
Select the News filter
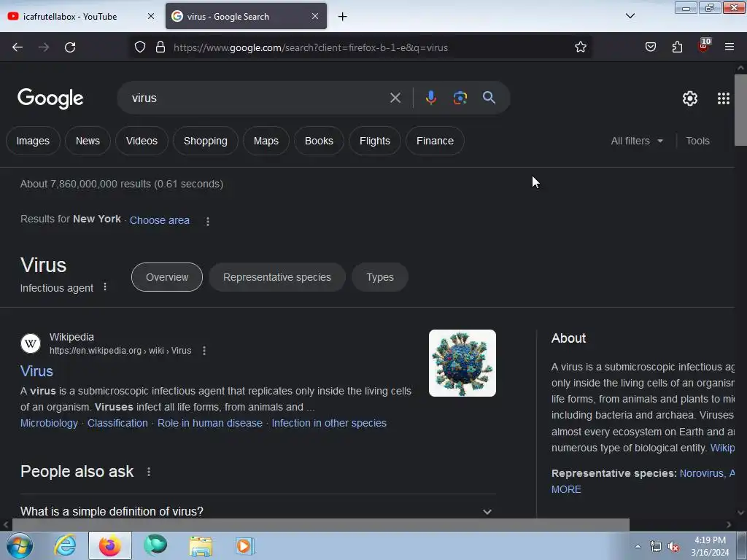coord(88,141)
